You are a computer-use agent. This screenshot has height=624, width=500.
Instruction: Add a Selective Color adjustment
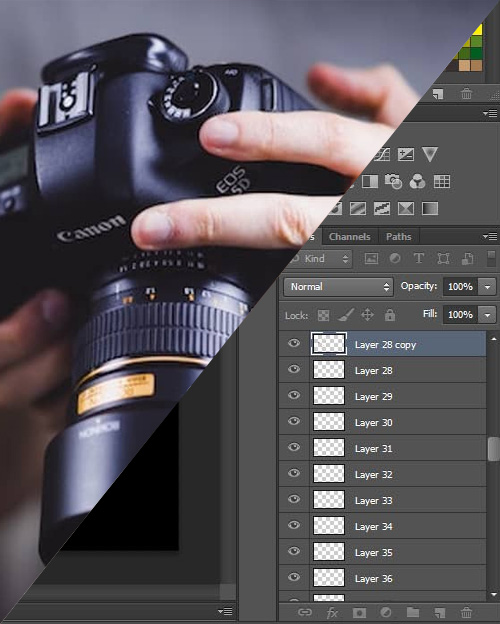pos(406,209)
